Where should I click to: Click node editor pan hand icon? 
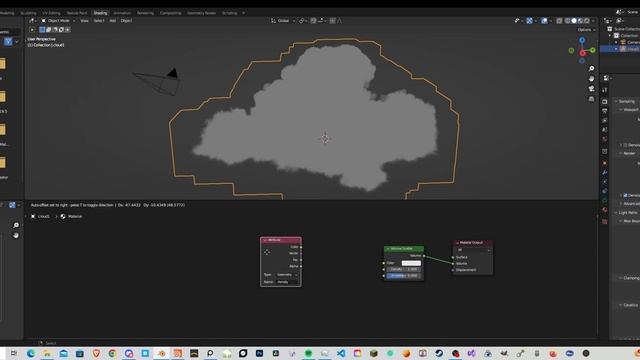coord(16,236)
